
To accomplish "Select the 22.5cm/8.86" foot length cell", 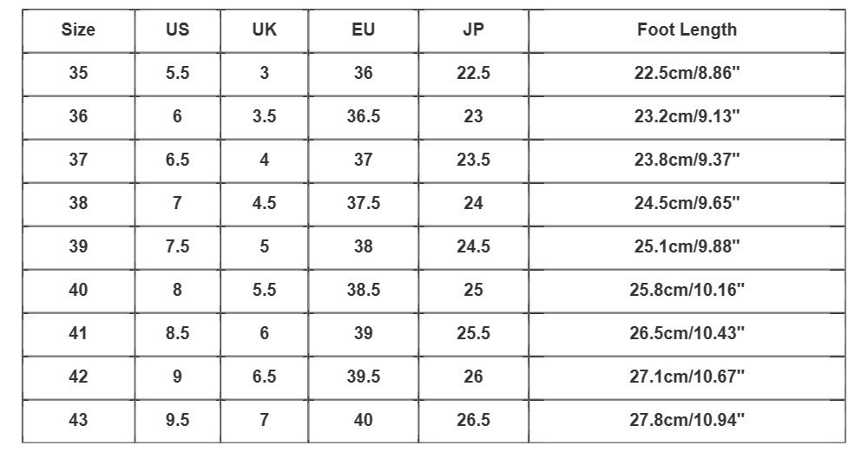I will (687, 74).
